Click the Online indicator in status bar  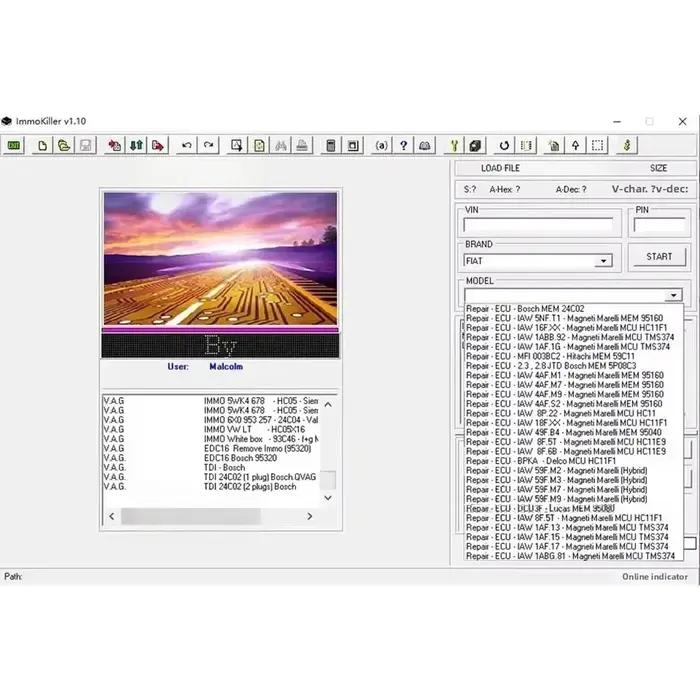point(655,577)
